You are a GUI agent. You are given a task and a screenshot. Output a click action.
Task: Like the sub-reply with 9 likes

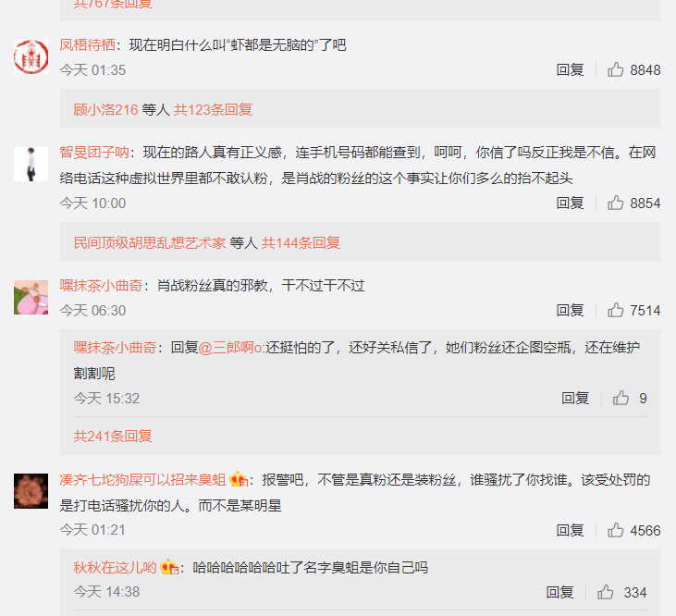coord(621,398)
